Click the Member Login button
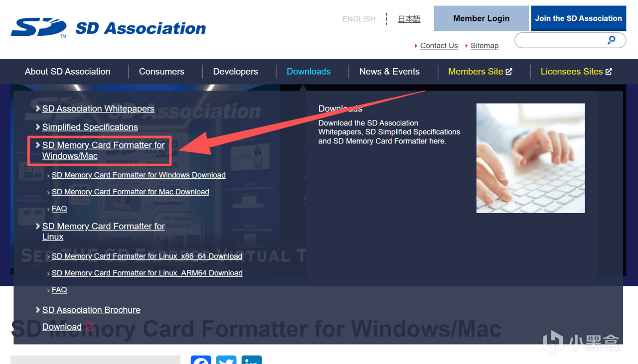The image size is (638, 364). 481,18
